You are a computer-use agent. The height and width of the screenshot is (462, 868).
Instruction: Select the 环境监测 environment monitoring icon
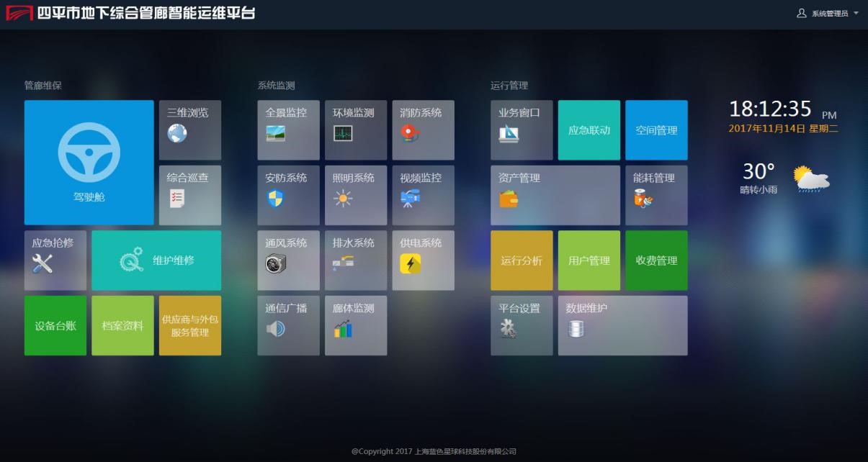(x=355, y=130)
